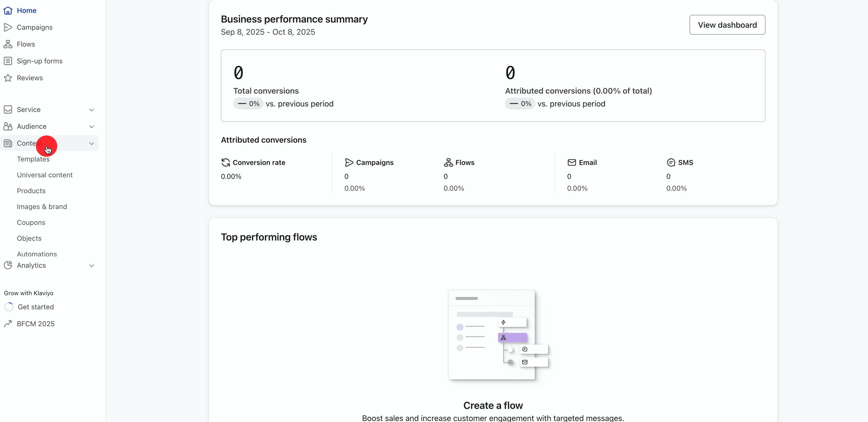Open the Coupons page
This screenshot has width=868, height=422.
31,222
